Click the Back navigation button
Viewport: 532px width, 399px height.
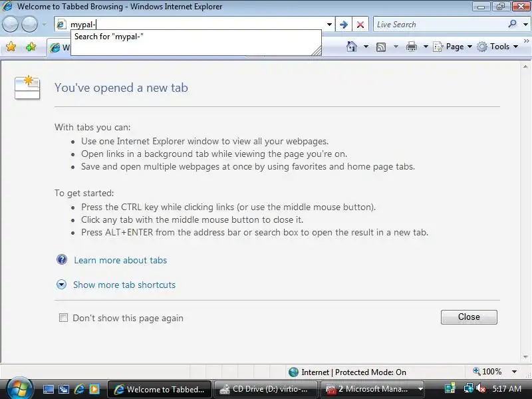[x=10, y=25]
